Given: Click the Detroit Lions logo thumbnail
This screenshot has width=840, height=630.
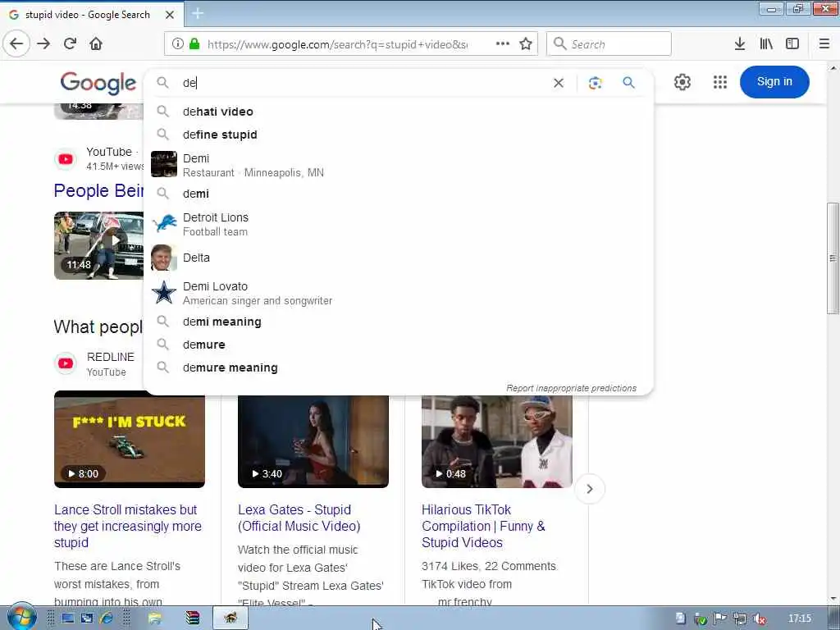Looking at the screenshot, I should point(164,224).
